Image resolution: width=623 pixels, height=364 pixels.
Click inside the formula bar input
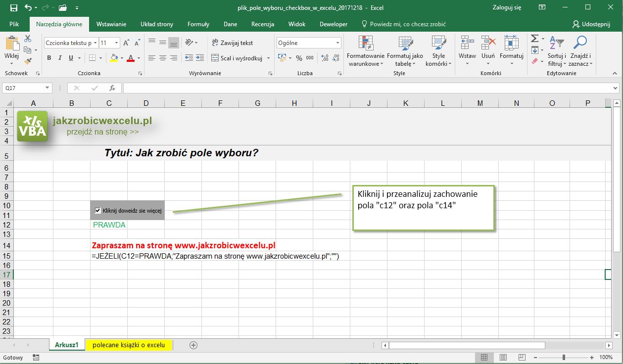[366, 88]
